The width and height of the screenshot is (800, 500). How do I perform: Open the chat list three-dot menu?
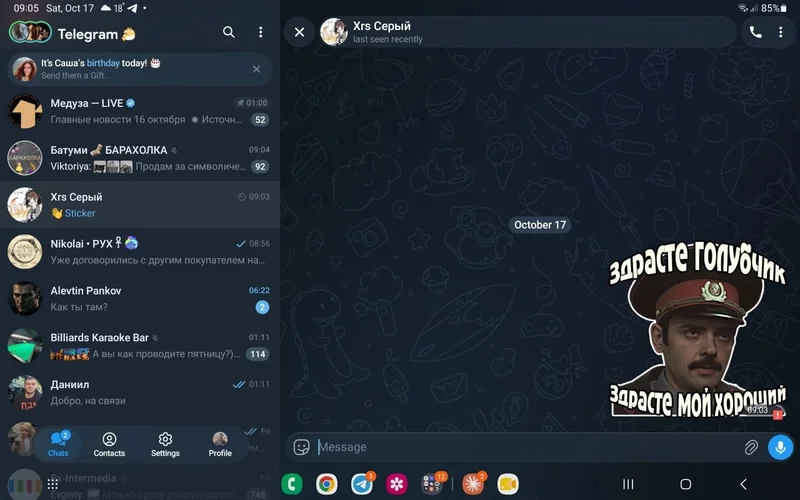click(x=261, y=33)
